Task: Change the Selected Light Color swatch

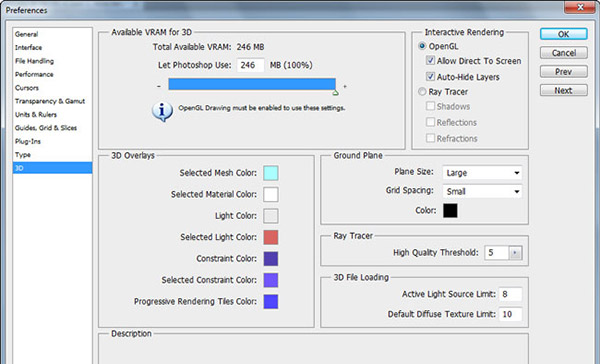Action: point(271,237)
